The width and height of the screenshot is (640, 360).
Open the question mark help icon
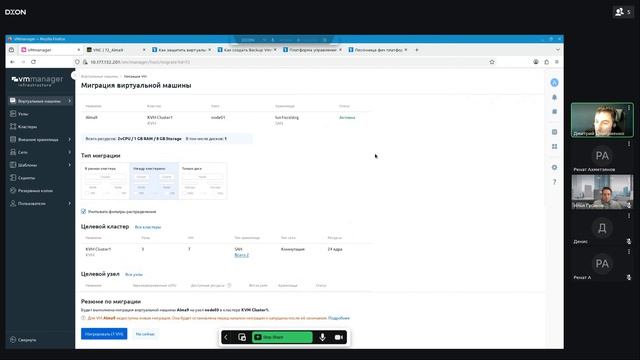pyautogui.click(x=554, y=182)
